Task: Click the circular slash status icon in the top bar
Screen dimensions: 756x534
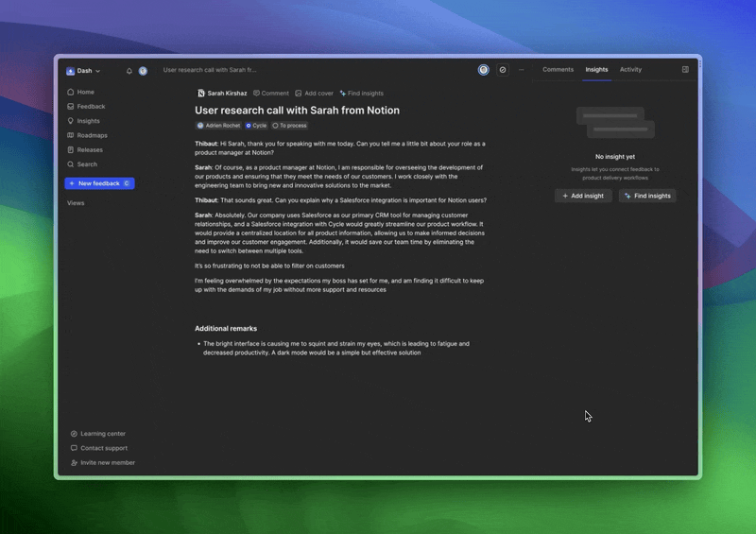Action: click(x=503, y=70)
